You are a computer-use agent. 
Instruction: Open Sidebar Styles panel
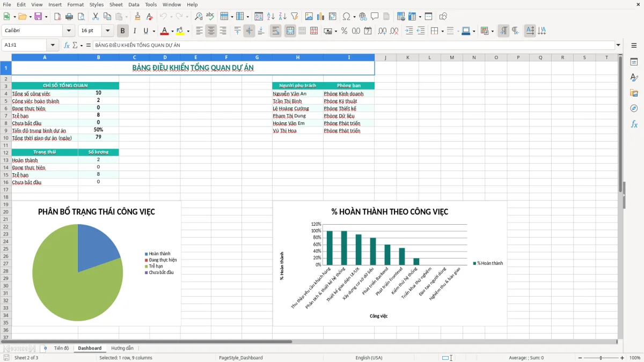coord(634,78)
